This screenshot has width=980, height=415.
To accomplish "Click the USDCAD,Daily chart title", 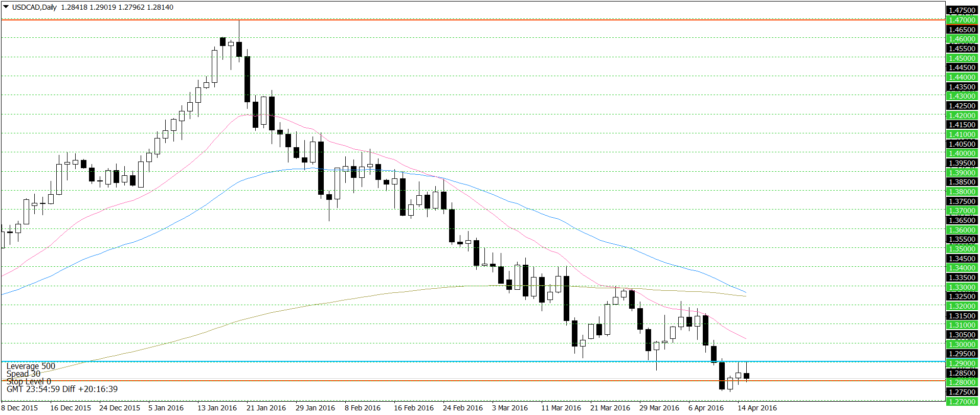I will [x=34, y=7].
